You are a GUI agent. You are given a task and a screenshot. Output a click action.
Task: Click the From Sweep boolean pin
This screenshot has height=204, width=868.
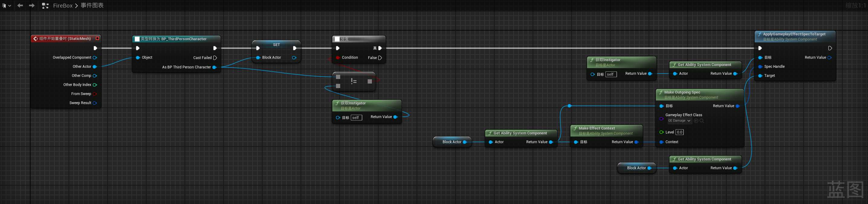click(95, 94)
